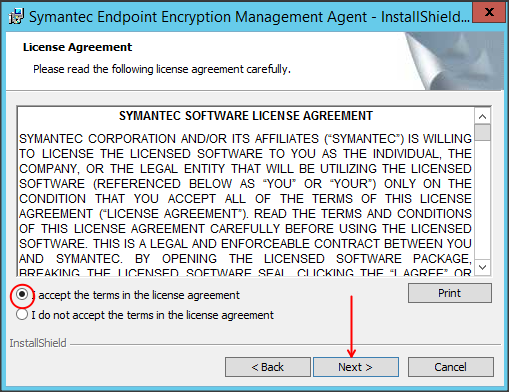Go to the previous step with Back

pos(268,367)
